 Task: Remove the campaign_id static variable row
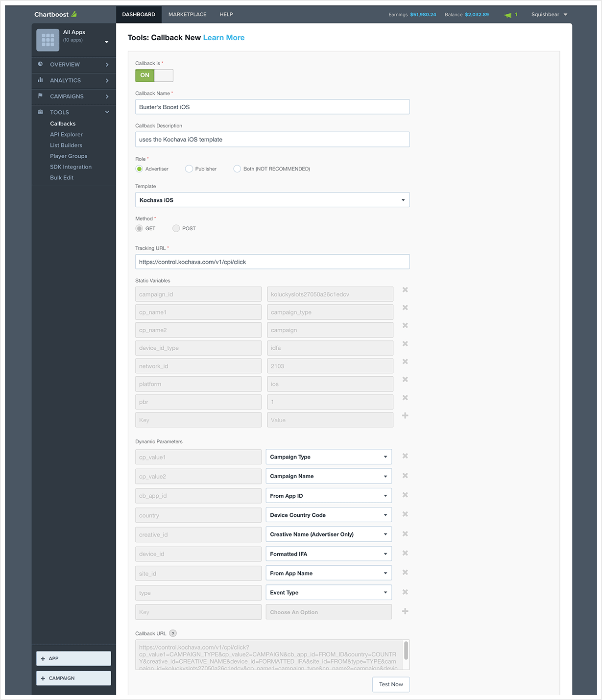(405, 290)
